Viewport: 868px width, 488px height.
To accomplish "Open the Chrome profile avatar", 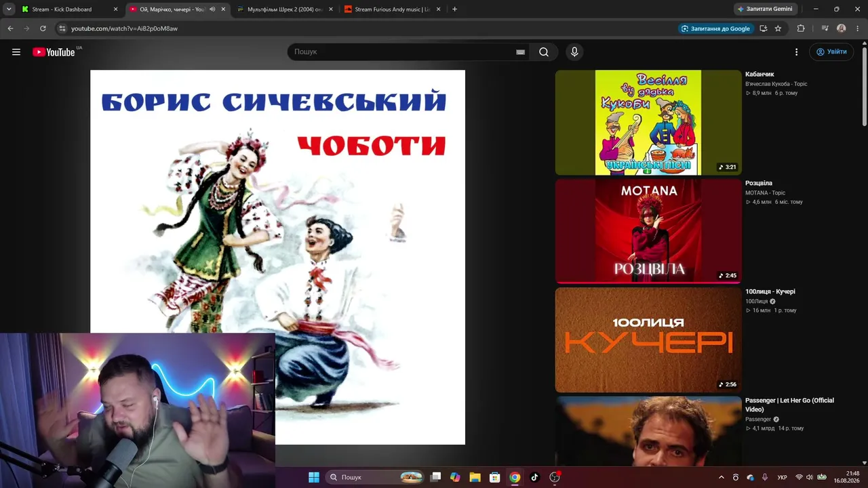I will (842, 28).
